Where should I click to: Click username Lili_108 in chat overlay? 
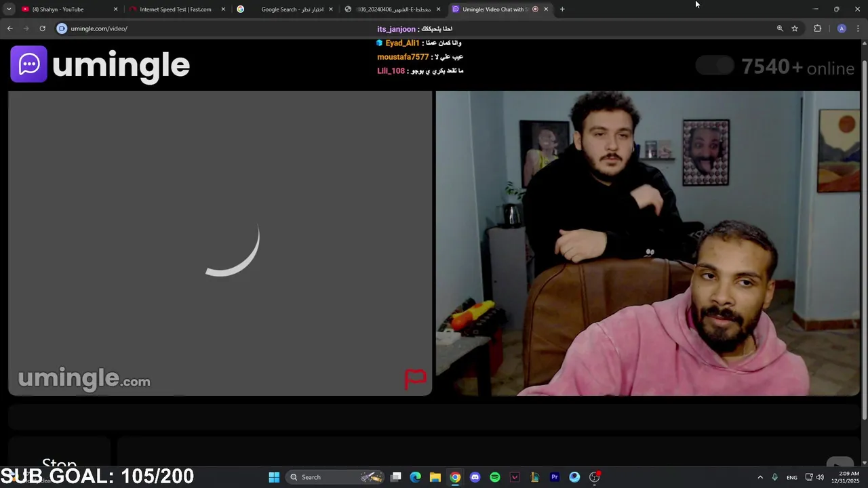tap(391, 71)
